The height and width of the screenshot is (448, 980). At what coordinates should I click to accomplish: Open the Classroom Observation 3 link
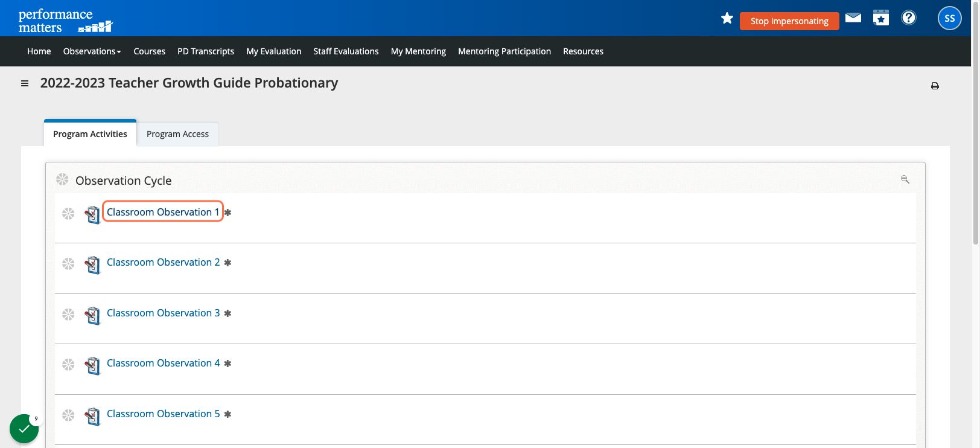click(x=164, y=313)
